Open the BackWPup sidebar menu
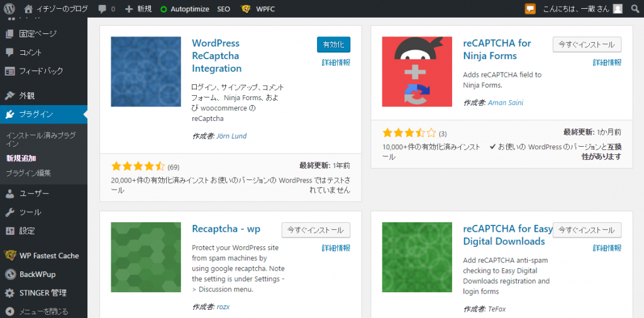Image resolution: width=644 pixels, height=318 pixels. pos(37,274)
